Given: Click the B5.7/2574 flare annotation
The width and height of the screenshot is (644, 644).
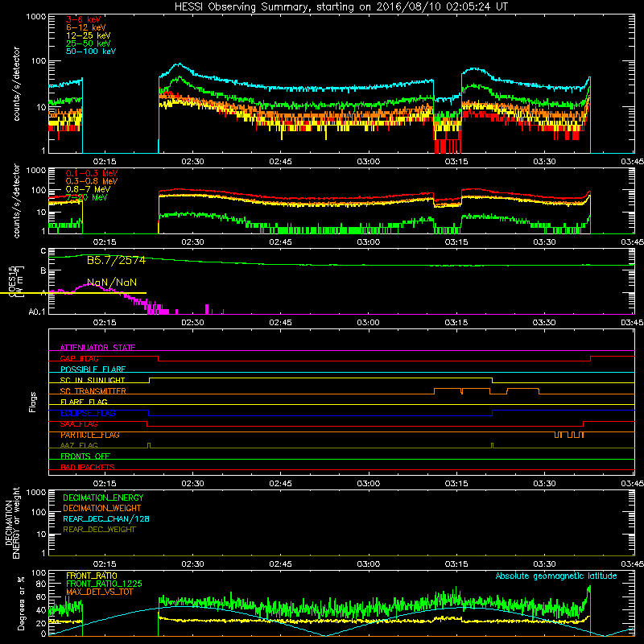Looking at the screenshot, I should [x=116, y=260].
